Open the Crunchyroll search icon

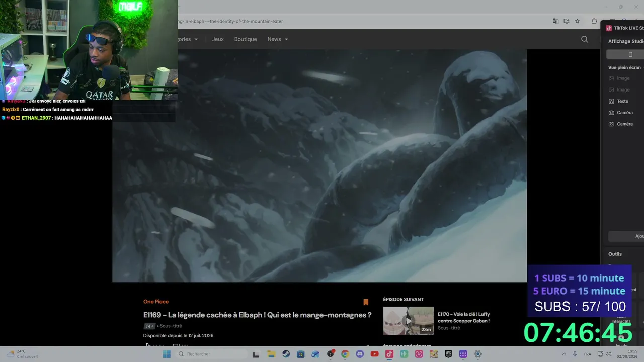tap(585, 39)
